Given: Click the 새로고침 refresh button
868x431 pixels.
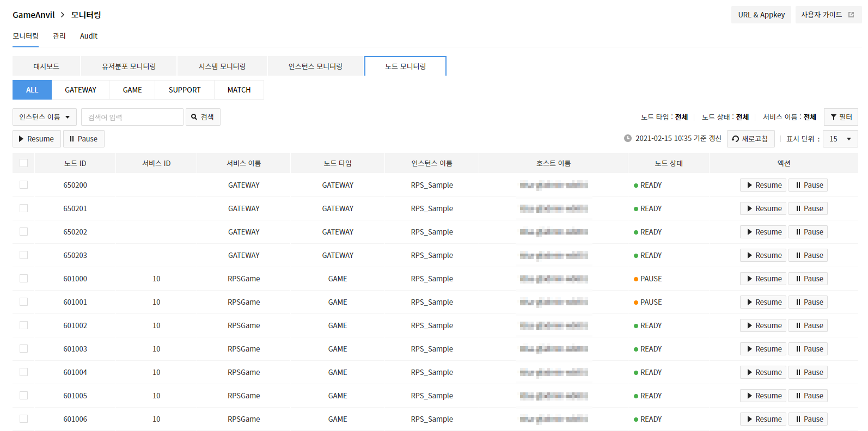Looking at the screenshot, I should pos(750,139).
